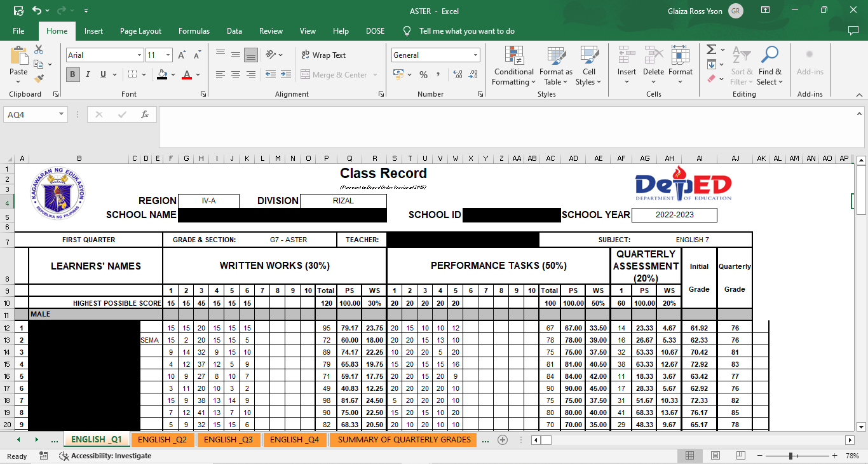Click Accessibility: Investigate in status bar
The height and width of the screenshot is (464, 868).
click(x=105, y=456)
